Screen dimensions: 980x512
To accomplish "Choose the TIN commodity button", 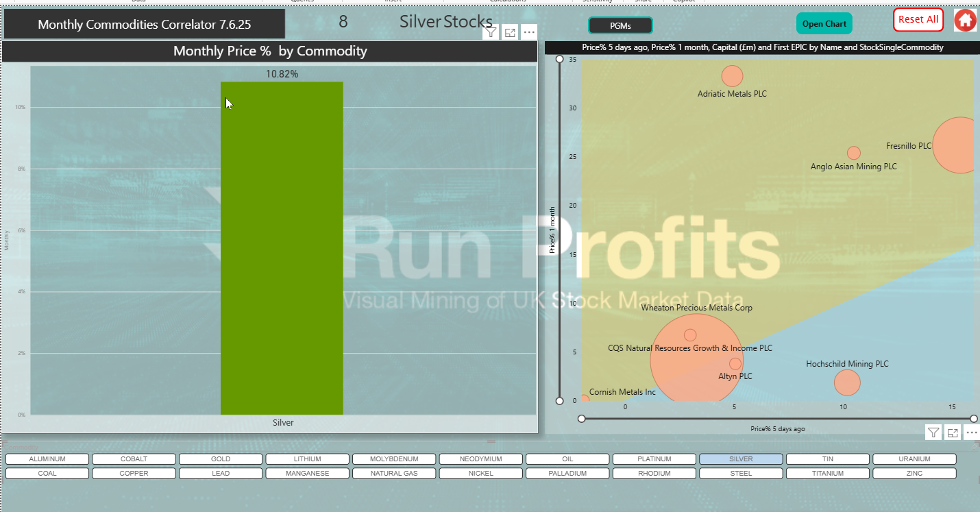I will tap(828, 459).
